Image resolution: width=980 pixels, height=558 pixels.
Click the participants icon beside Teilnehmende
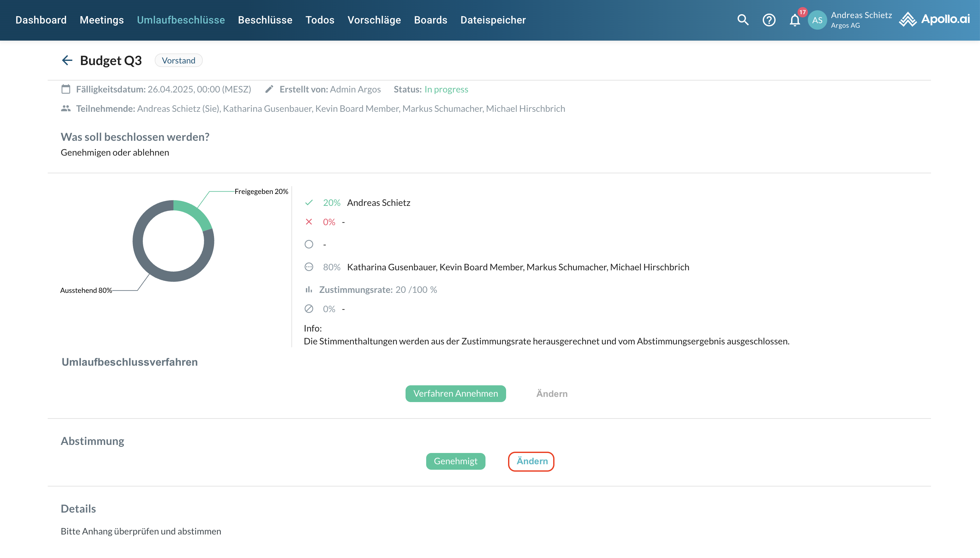tap(66, 109)
